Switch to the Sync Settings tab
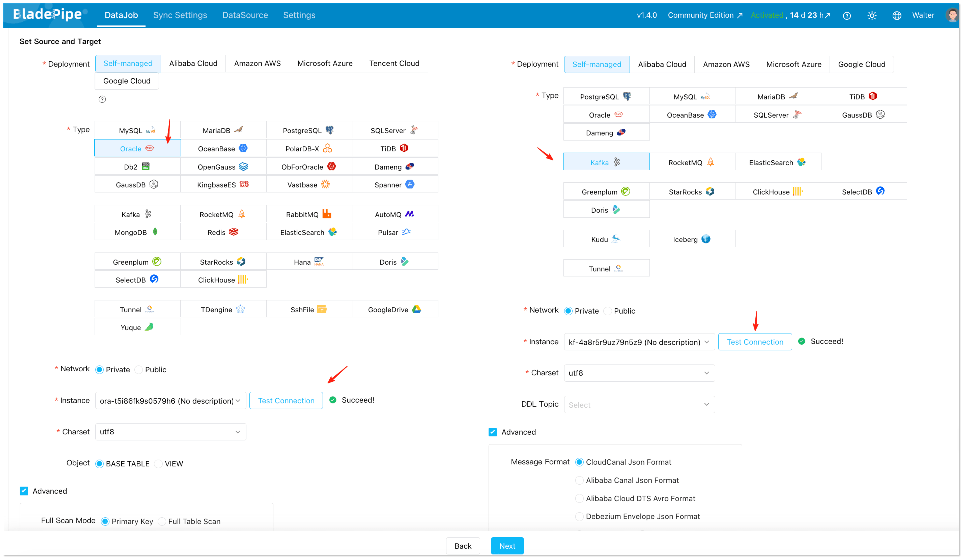 (180, 15)
